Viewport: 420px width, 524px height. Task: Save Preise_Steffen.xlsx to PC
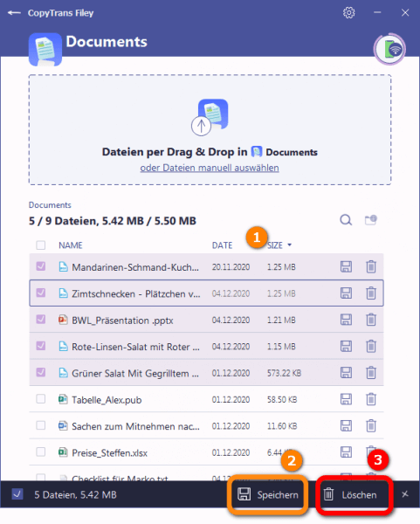[x=346, y=452]
